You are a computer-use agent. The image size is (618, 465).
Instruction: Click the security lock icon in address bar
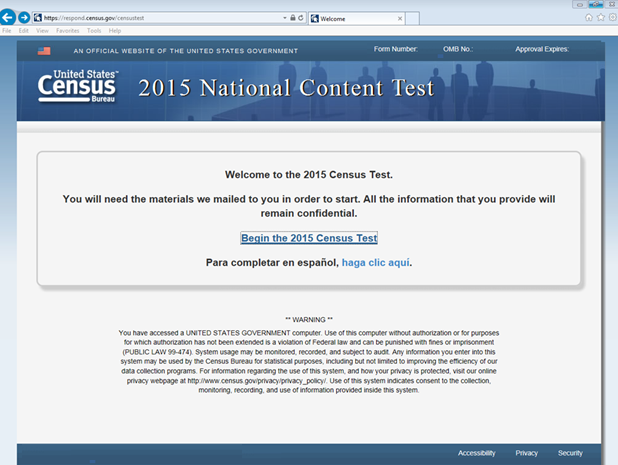click(293, 18)
